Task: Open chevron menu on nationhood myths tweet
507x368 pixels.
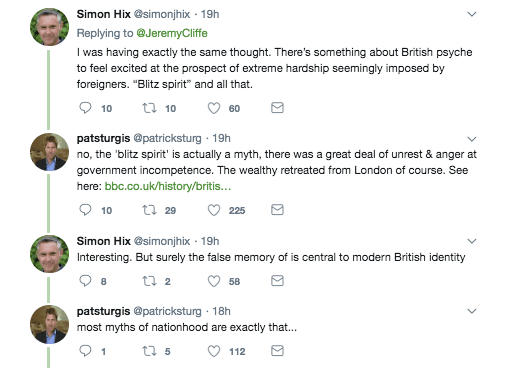Action: pyautogui.click(x=472, y=311)
